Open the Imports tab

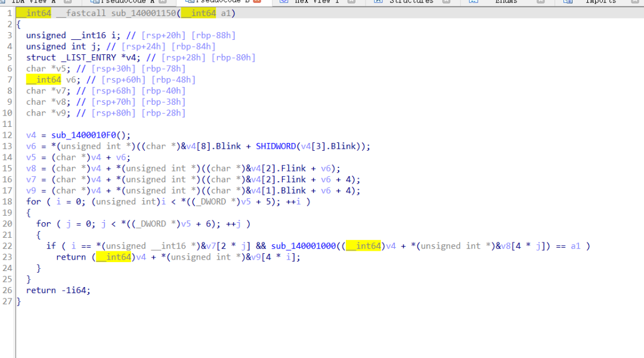600,2
